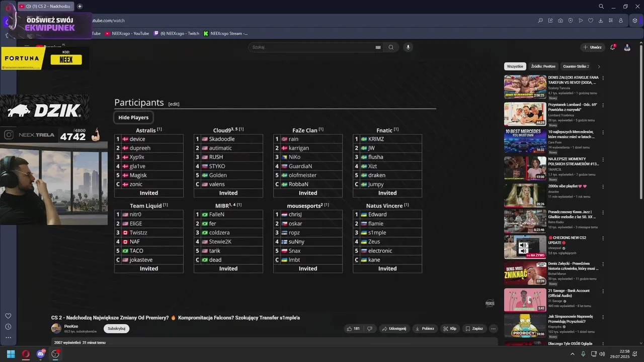Click the edit page pencil icon
The width and height of the screenshot is (644, 362).
coord(550,21)
